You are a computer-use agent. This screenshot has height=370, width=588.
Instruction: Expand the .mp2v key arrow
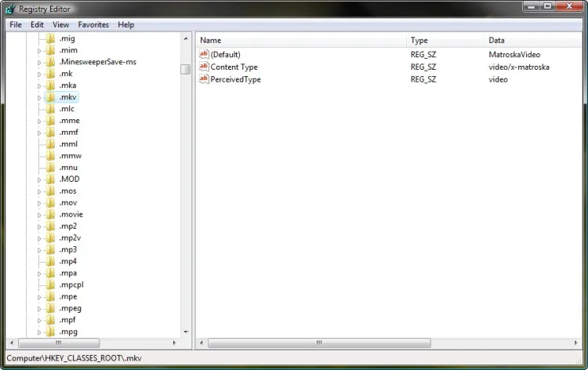point(39,238)
